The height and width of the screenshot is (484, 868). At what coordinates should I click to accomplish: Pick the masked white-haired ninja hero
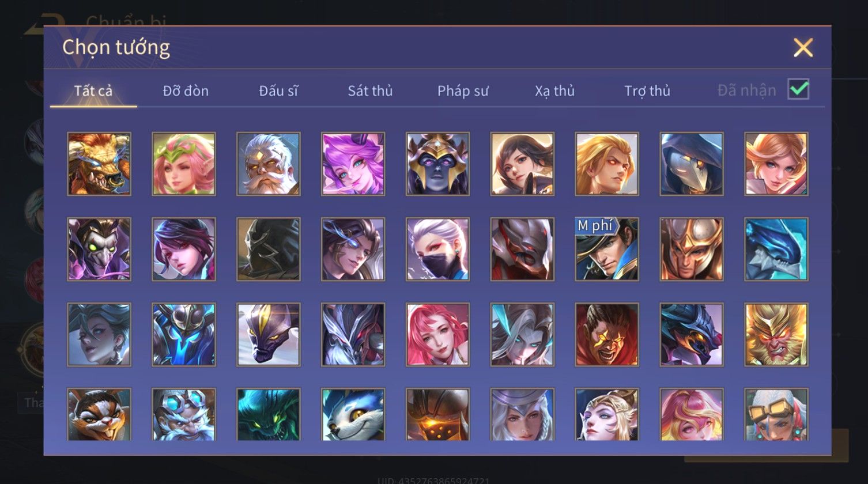point(437,249)
